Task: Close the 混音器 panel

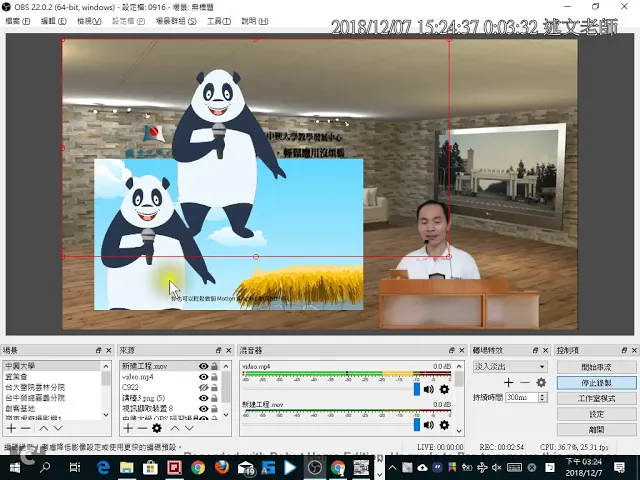Action: (x=462, y=350)
